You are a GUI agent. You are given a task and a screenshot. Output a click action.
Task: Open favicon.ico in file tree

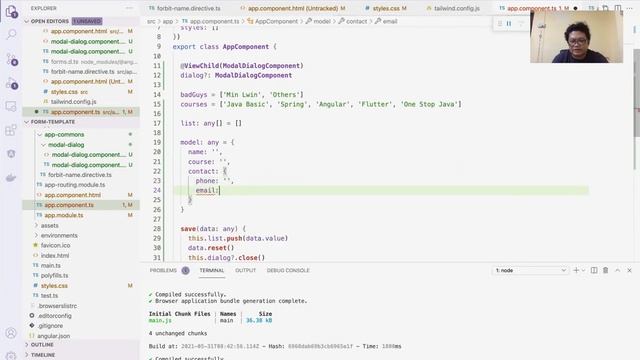pyautogui.click(x=56, y=245)
